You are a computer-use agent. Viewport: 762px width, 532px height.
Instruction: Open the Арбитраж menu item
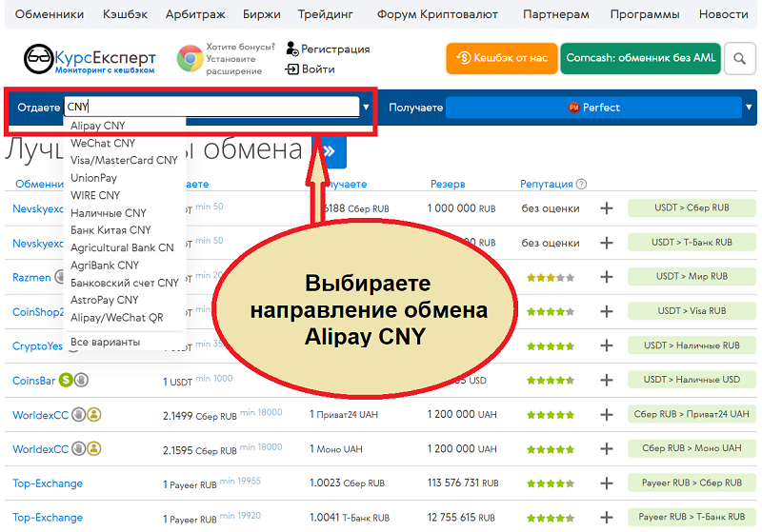[x=195, y=14]
